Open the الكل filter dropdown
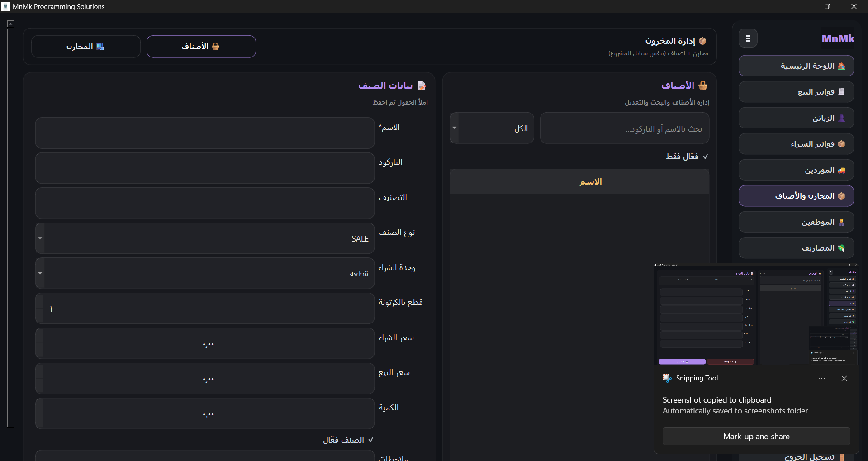Screen dimensions: 868x461 (492, 128)
